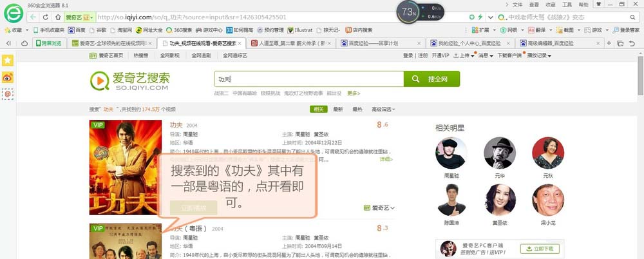Open the 百度 bookmark
644x259 pixels.
pos(77,30)
